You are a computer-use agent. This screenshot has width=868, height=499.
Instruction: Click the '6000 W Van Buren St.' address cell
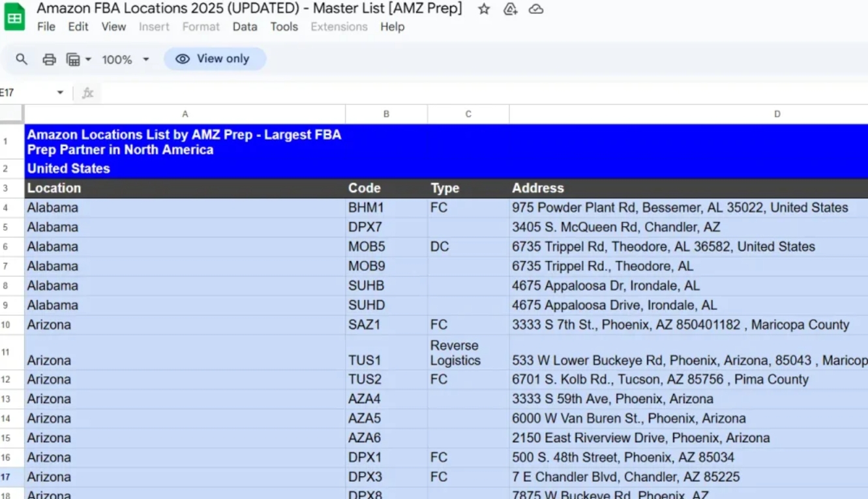pos(689,419)
